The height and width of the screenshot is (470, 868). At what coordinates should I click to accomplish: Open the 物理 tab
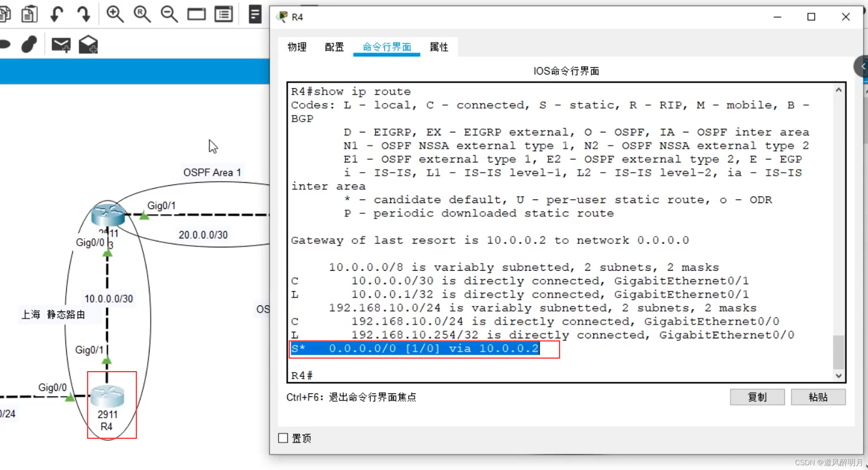(297, 47)
